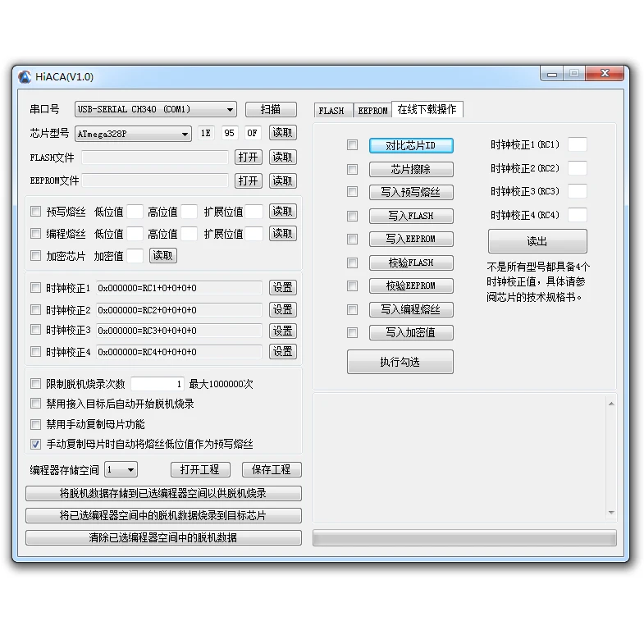This screenshot has width=644, height=644.
Task: Click the scroll down arrow in log area
Action: (611, 512)
